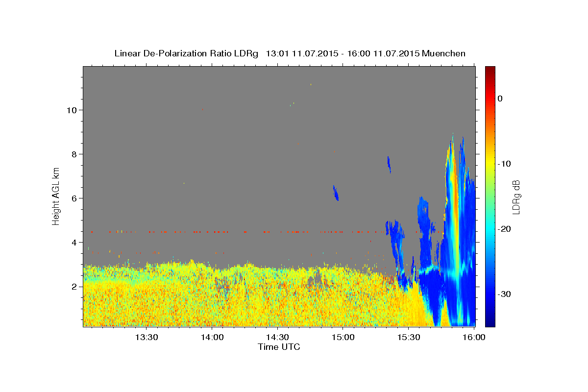The height and width of the screenshot is (392, 588).
Task: Click the dark blue bottom of the colorbar
Action: 490,321
